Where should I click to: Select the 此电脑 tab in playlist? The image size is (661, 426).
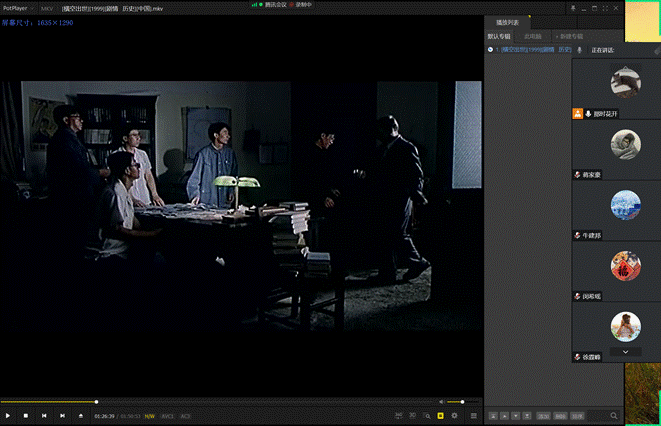(x=533, y=36)
